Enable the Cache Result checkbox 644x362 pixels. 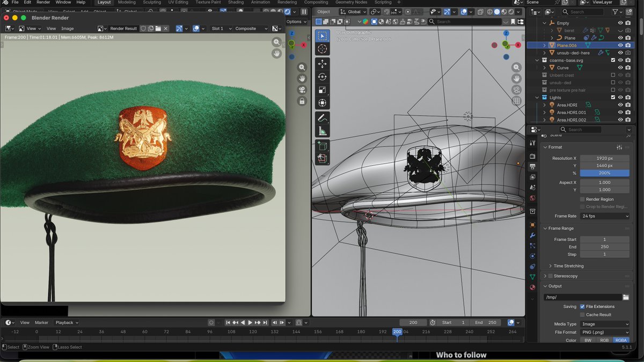pos(582,315)
